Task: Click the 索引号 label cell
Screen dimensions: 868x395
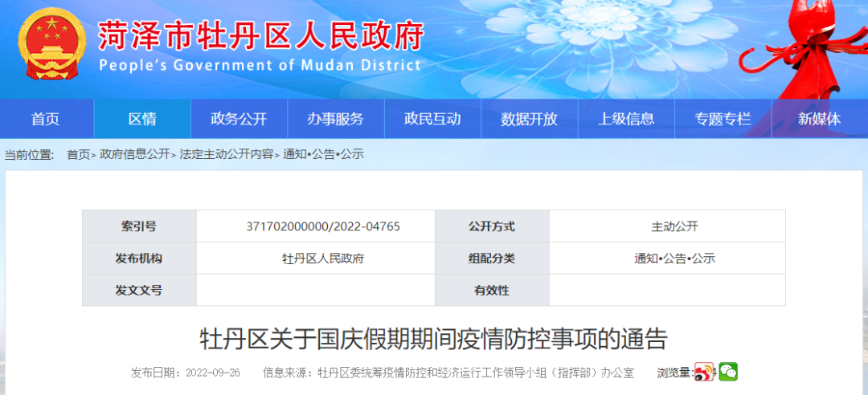Action: click(140, 226)
